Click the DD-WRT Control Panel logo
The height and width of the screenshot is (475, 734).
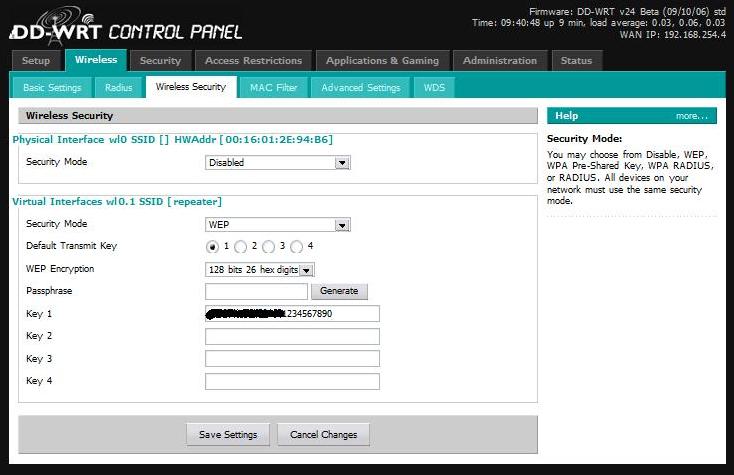click(125, 28)
